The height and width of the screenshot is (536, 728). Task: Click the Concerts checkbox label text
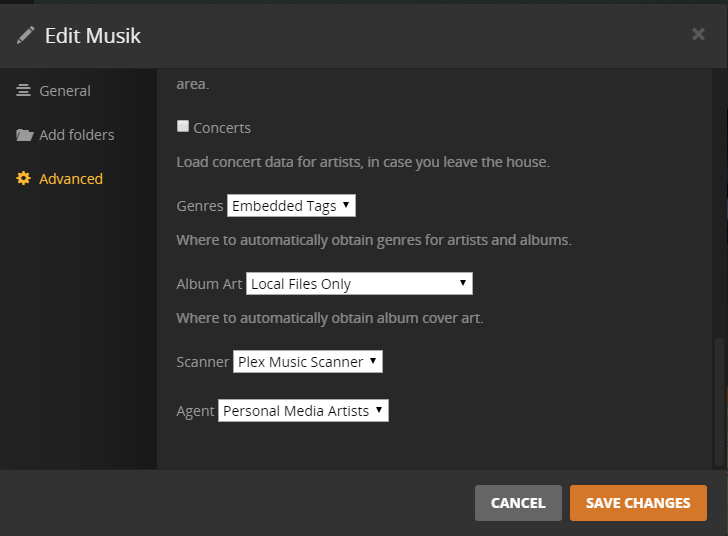pyautogui.click(x=222, y=128)
